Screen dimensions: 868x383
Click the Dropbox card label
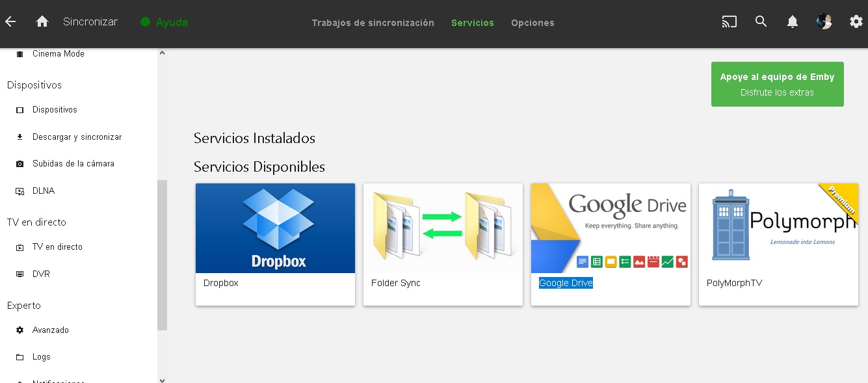tap(221, 283)
